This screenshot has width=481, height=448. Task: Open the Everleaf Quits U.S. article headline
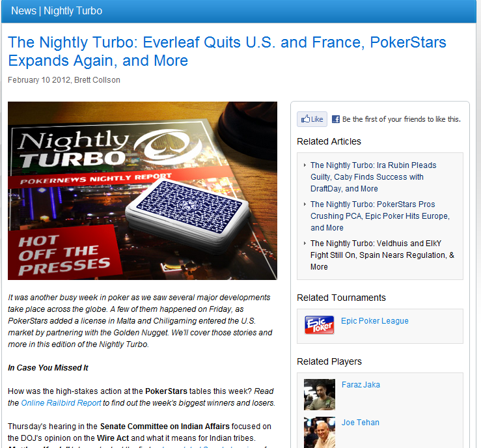point(227,51)
